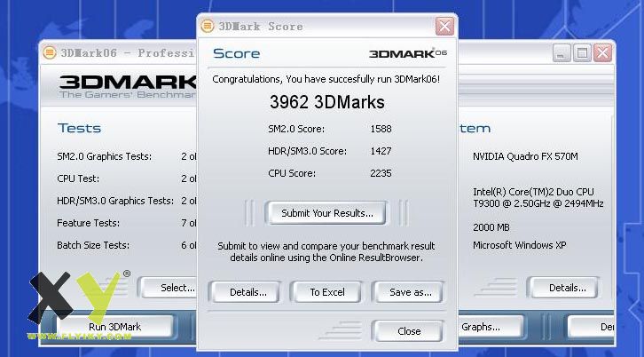644x357 pixels.
Task: Dismiss the score dialog with Close button
Action: tap(409, 331)
